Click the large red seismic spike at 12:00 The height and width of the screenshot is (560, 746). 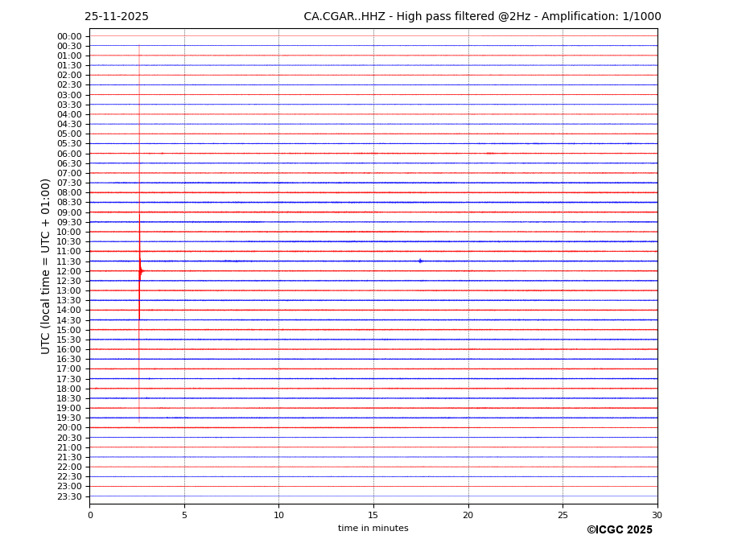140,271
